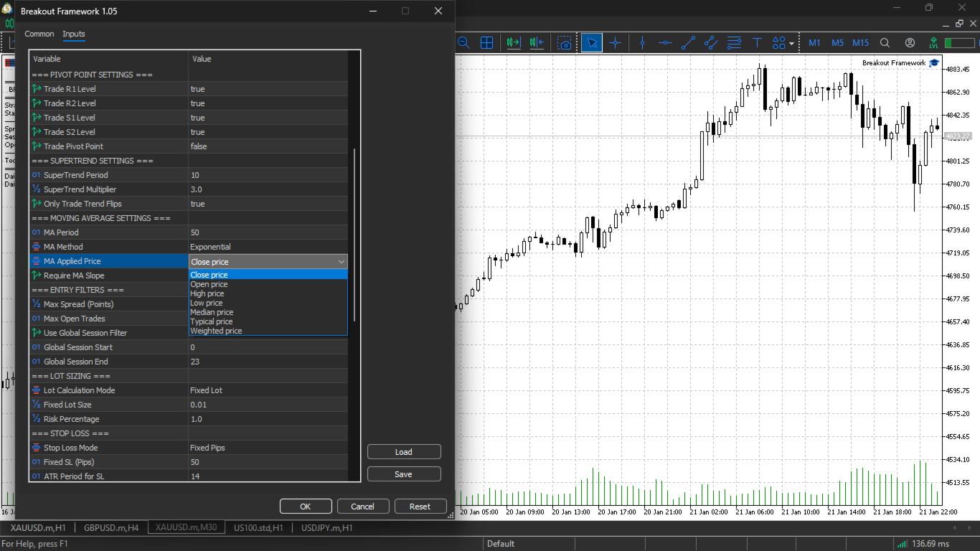Screen dimensions: 980x551
Task: Collapse the MA Applied Price combo box arrow
Action: (x=341, y=262)
